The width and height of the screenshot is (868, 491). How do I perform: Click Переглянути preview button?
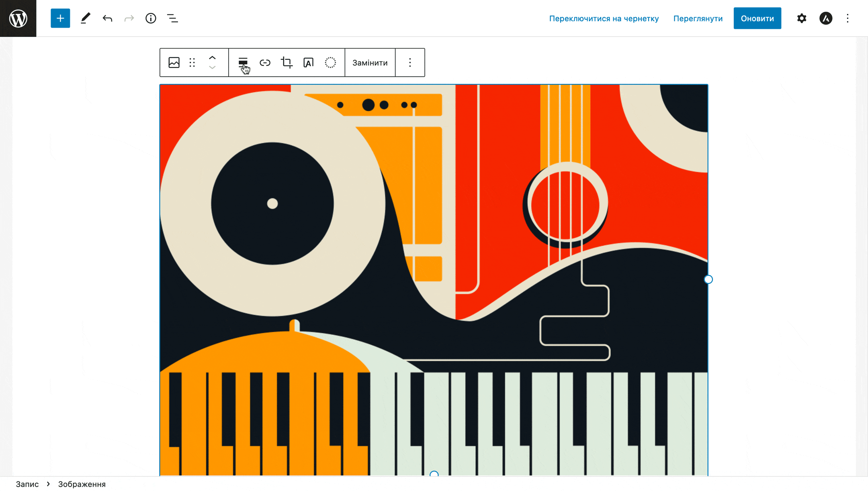click(x=698, y=18)
